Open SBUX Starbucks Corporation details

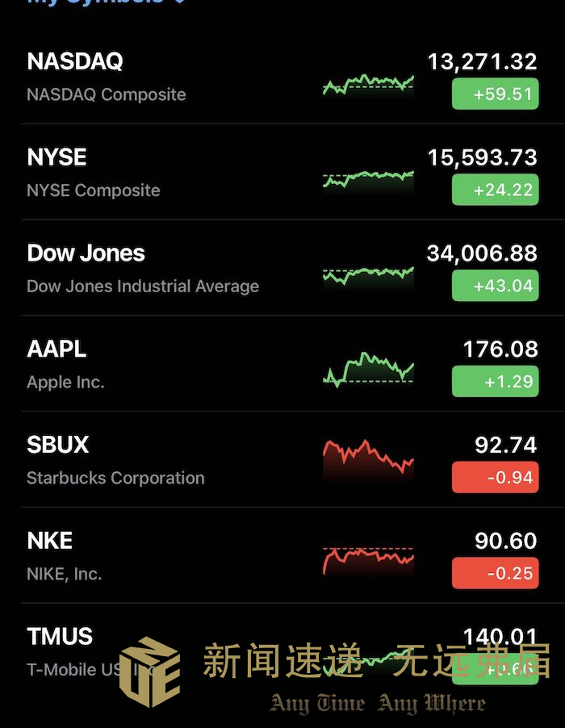282,460
